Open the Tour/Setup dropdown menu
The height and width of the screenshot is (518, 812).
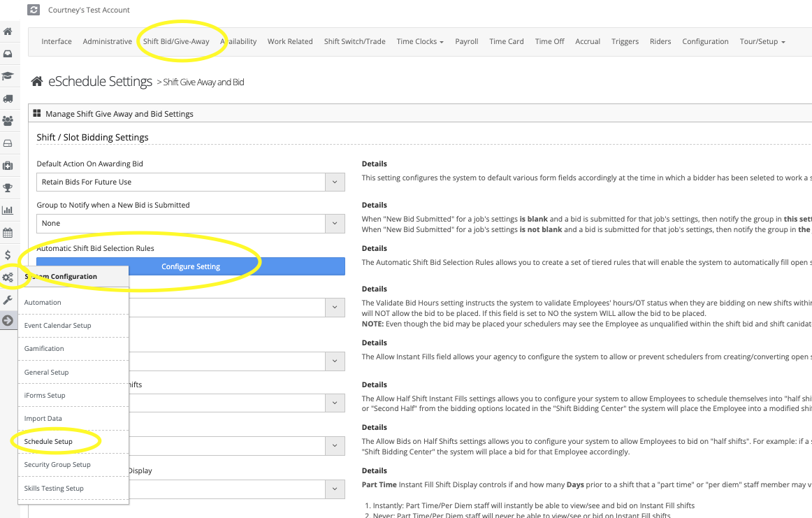click(762, 41)
